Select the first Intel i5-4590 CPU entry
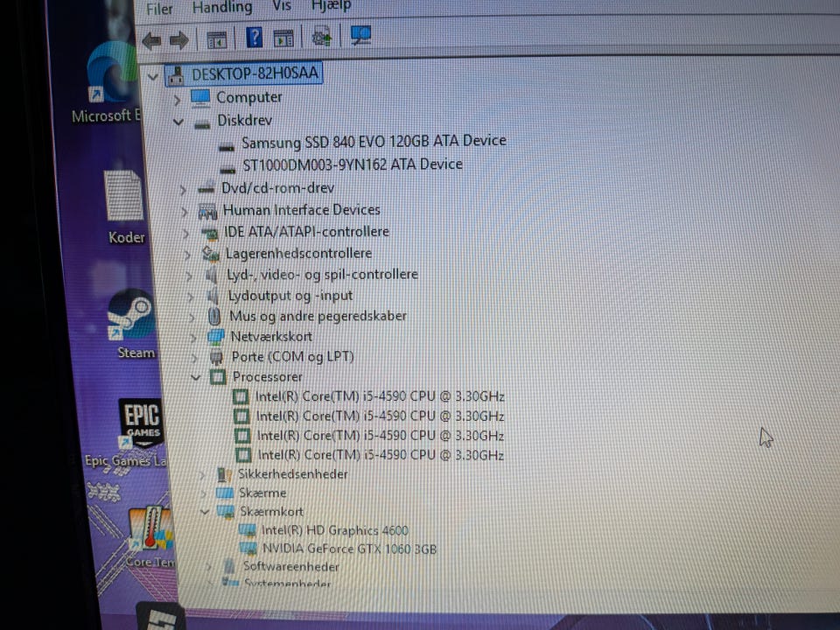The image size is (840, 630). [380, 396]
